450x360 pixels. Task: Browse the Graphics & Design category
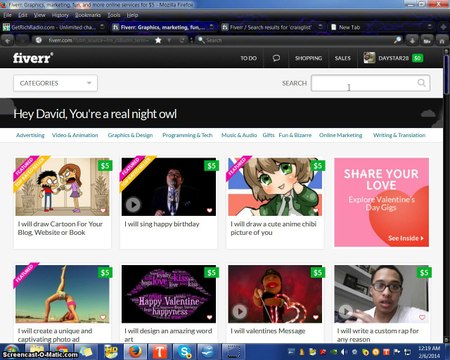tap(130, 135)
